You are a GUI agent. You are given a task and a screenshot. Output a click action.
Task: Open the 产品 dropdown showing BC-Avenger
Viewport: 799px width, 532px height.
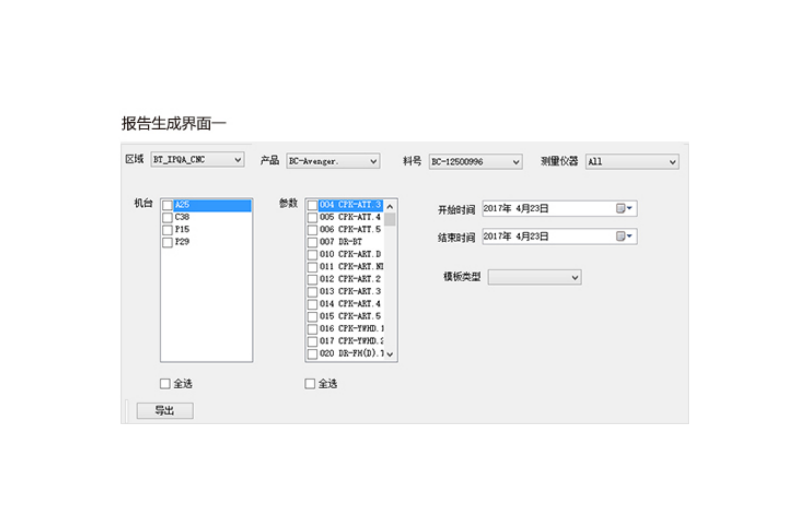click(x=373, y=162)
